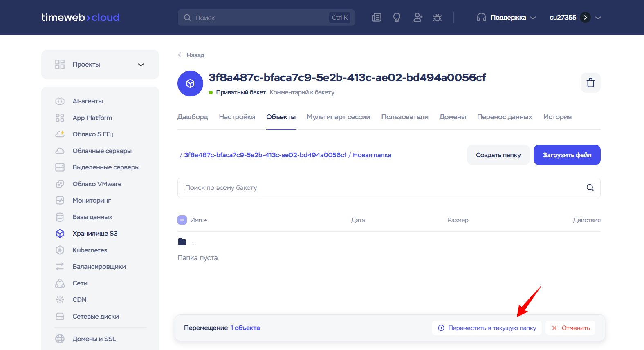This screenshot has width=644, height=350.
Task: Open the parent folder '...' entry
Action: (x=193, y=242)
